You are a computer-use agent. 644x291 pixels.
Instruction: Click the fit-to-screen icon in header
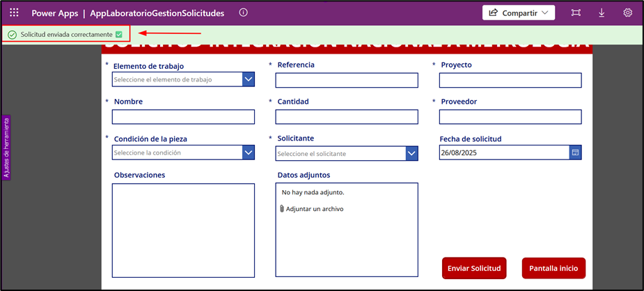(576, 13)
